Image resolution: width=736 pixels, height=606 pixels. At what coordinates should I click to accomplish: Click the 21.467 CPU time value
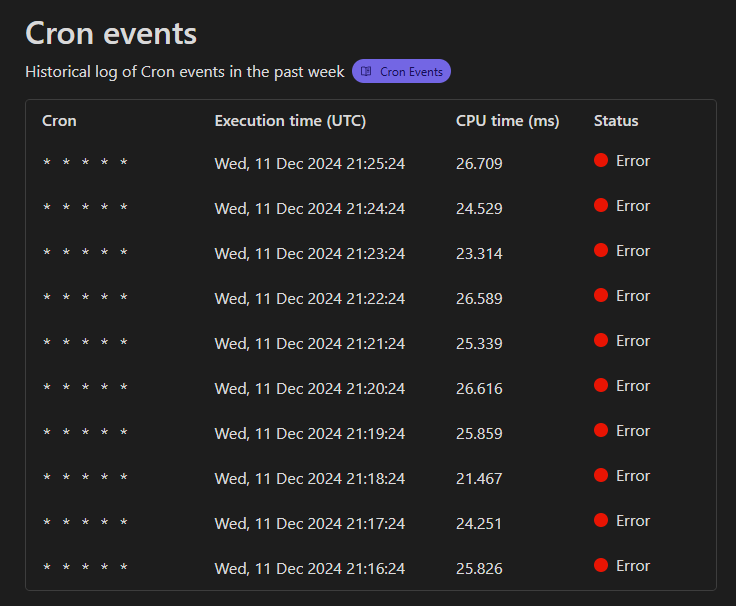click(x=479, y=478)
